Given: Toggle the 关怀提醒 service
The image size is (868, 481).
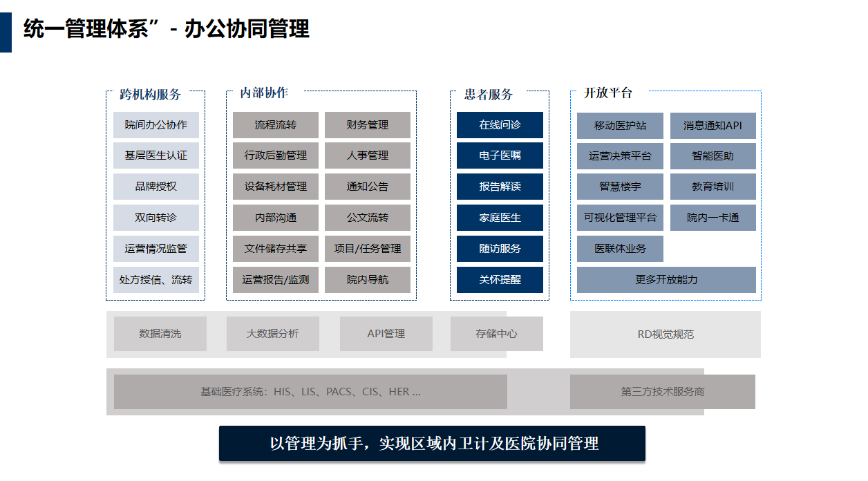Looking at the screenshot, I should coord(499,280).
